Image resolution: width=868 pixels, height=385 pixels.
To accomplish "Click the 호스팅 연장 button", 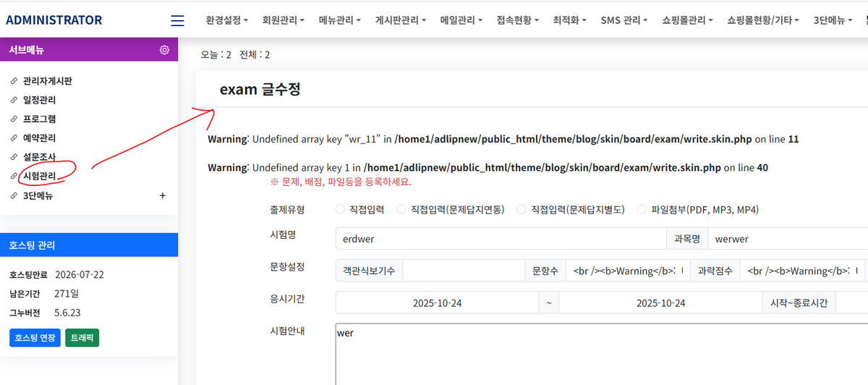I will tap(35, 337).
